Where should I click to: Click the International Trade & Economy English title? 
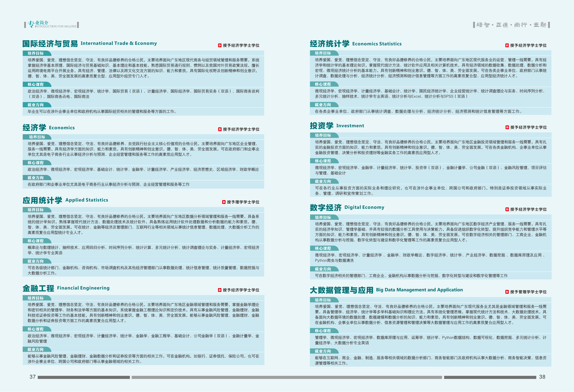119,43
